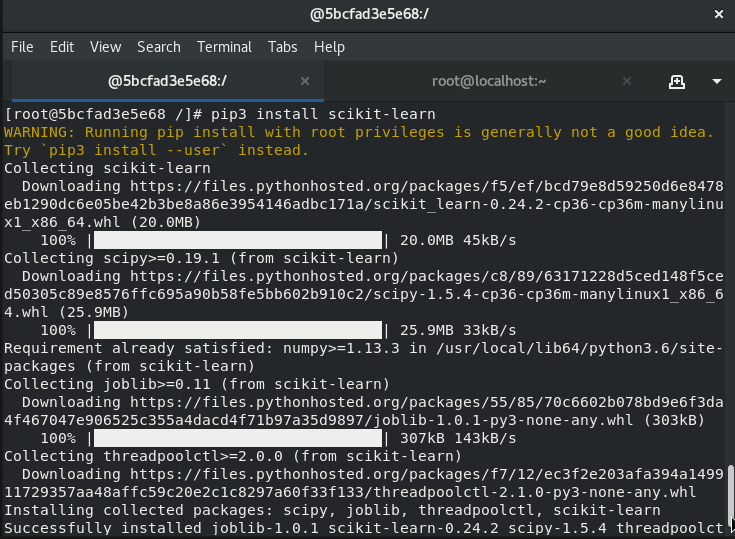Click the scikit_learn wheel download URL

coord(364,204)
